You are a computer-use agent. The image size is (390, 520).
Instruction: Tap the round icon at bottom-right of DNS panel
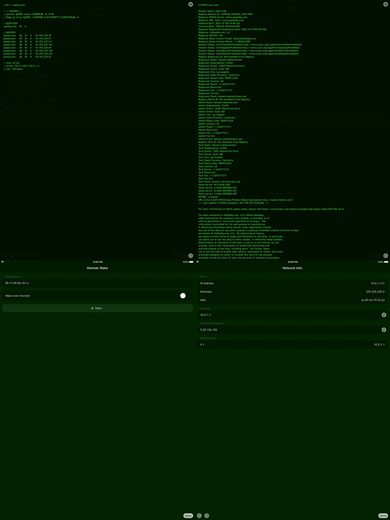pos(190,256)
